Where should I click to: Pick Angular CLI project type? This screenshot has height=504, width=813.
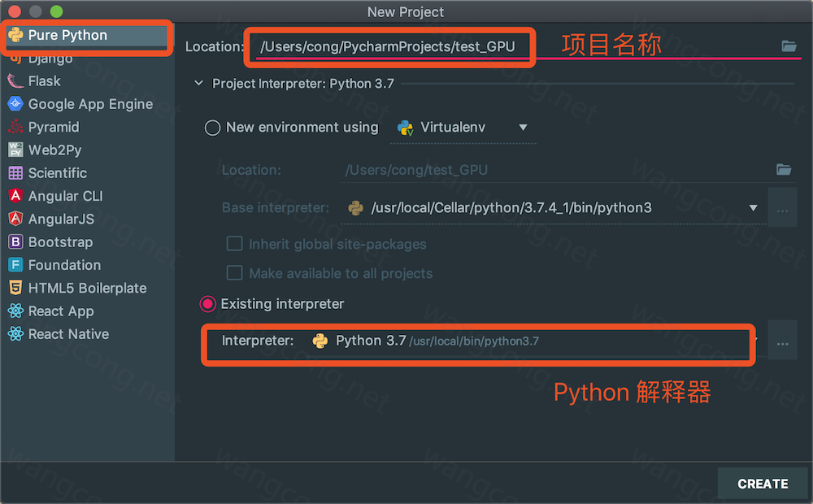pos(87,196)
